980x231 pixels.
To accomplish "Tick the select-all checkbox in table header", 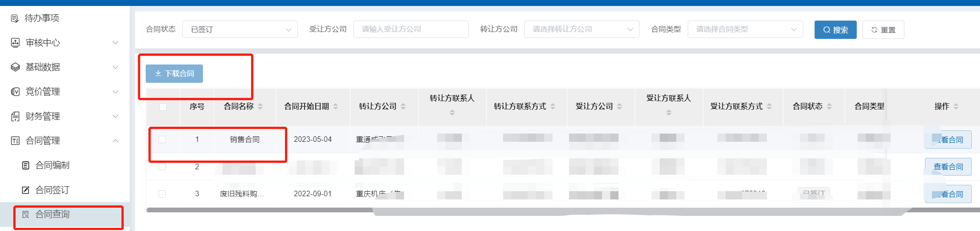I will pyautogui.click(x=163, y=107).
